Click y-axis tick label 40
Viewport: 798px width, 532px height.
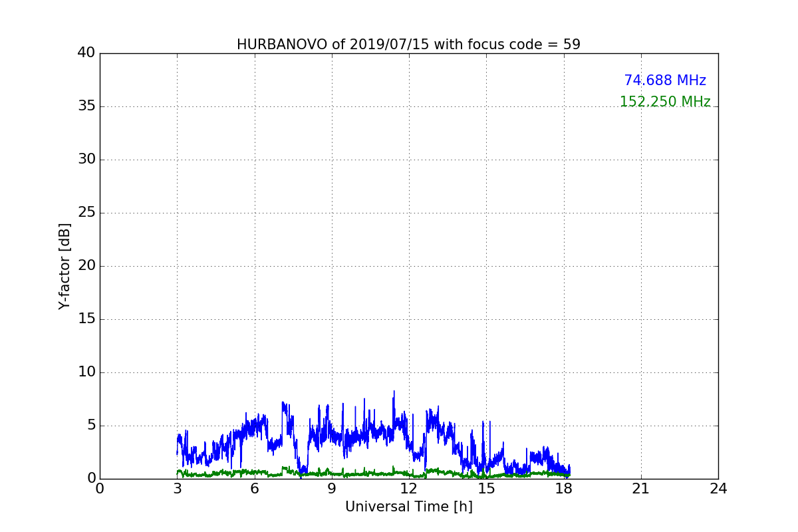[86, 53]
